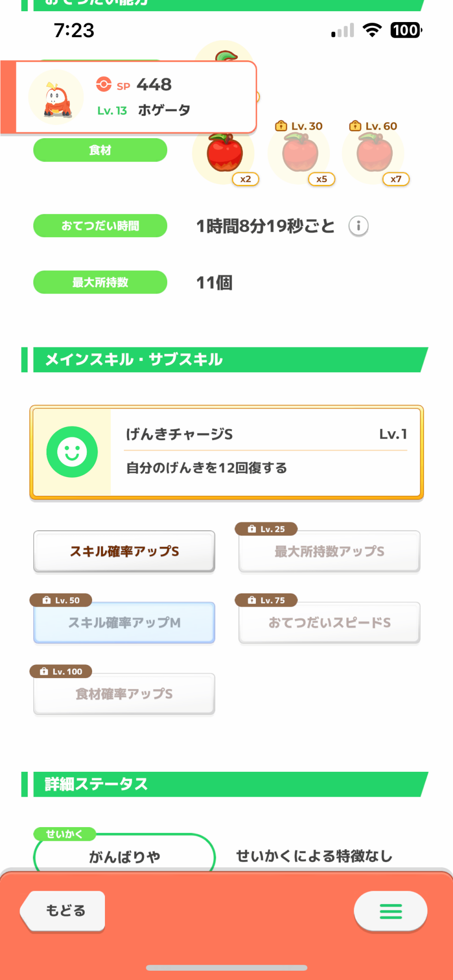Select the locked おてつだいスピードS sub skill

329,623
